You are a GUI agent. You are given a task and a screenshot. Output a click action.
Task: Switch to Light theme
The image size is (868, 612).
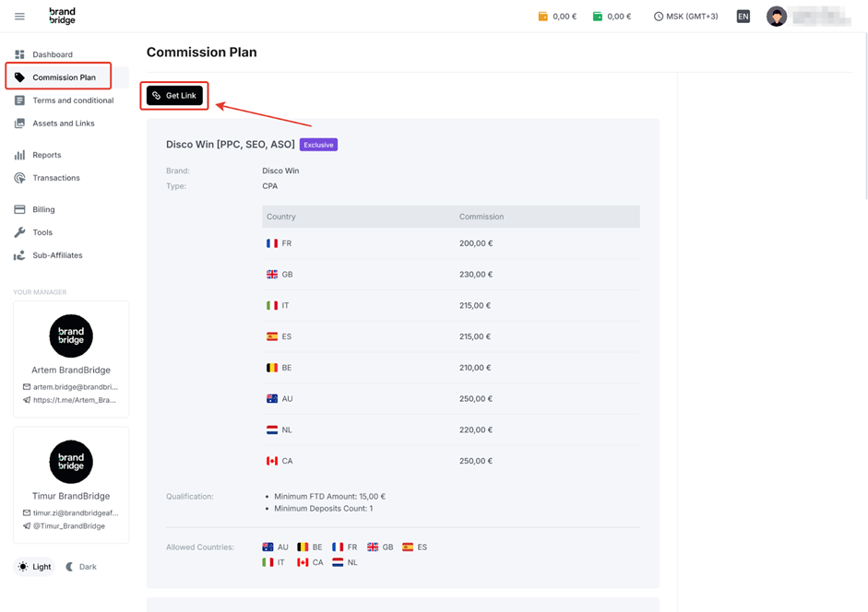tap(34, 567)
